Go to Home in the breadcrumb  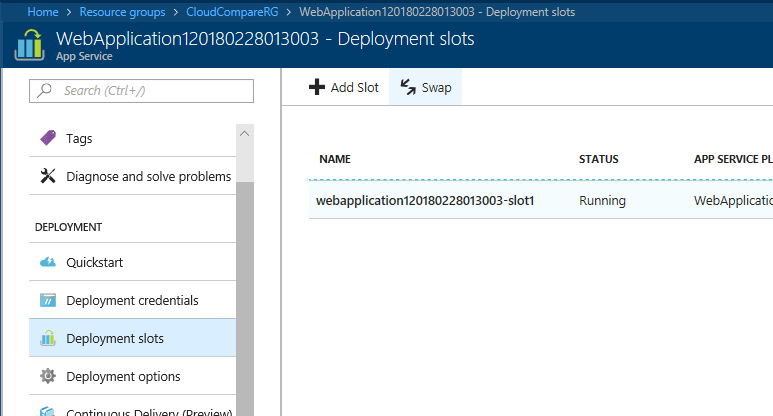[x=43, y=12]
